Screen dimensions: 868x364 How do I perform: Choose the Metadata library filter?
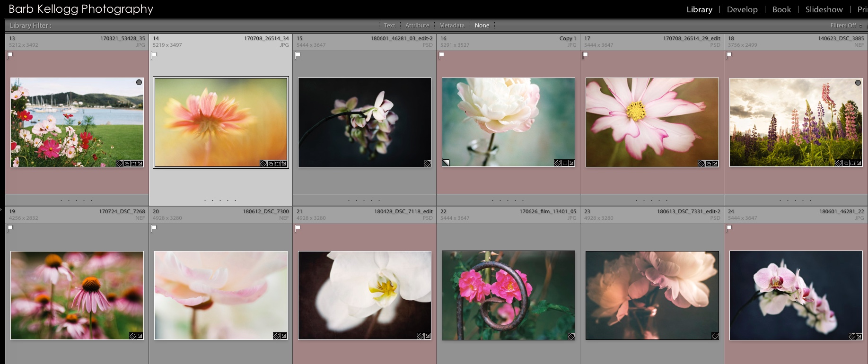[x=452, y=26]
